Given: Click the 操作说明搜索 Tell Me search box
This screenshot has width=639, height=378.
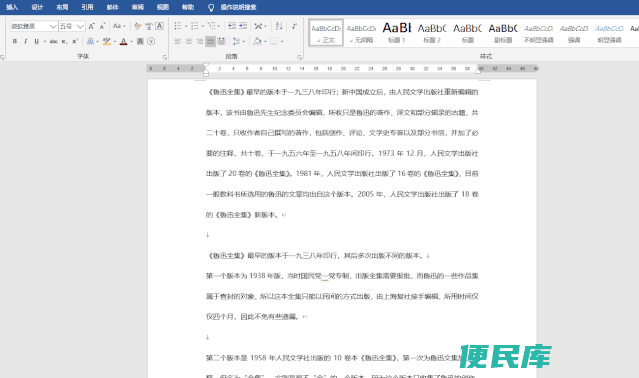Looking at the screenshot, I should [x=238, y=7].
